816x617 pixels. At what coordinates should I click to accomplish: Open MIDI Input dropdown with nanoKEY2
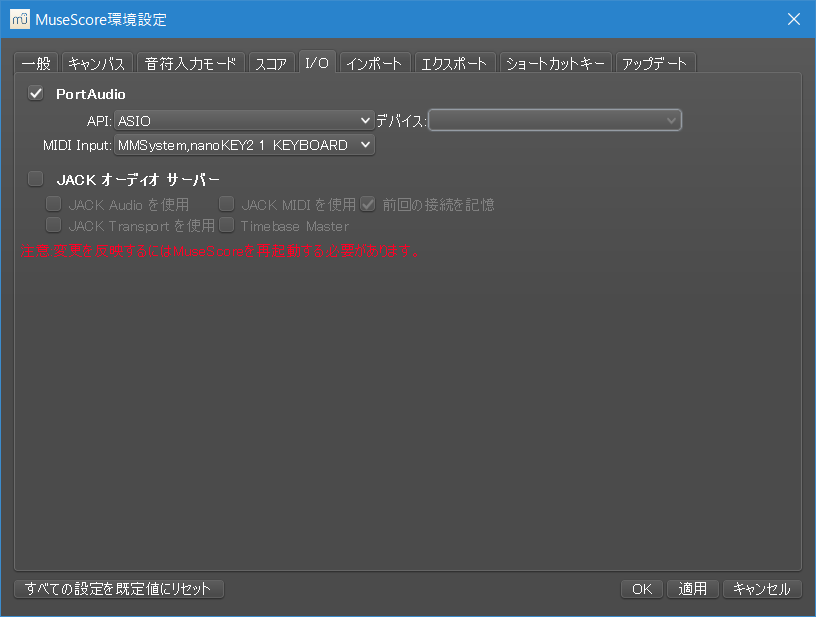click(244, 145)
